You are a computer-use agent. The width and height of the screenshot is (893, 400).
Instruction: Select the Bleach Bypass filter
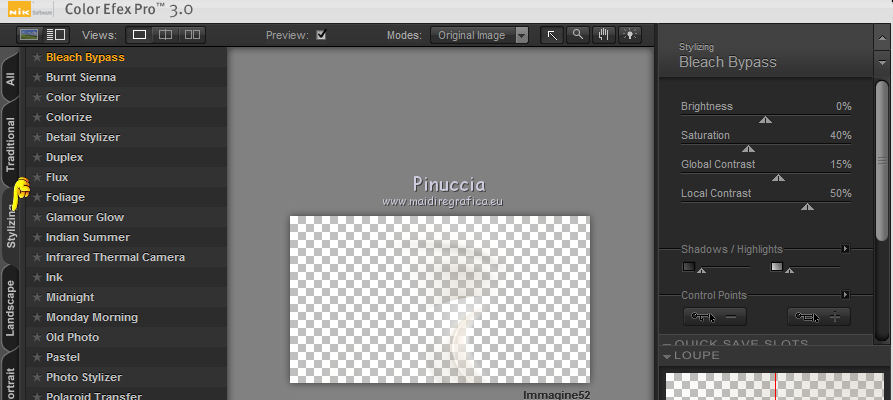(127, 57)
